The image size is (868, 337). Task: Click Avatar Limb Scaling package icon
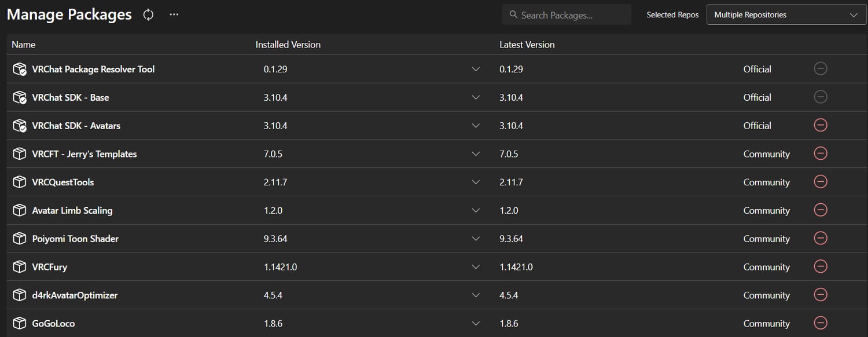20,210
